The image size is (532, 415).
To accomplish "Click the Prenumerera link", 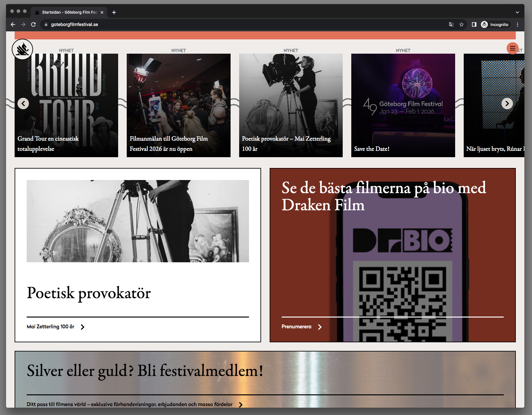I will 296,326.
